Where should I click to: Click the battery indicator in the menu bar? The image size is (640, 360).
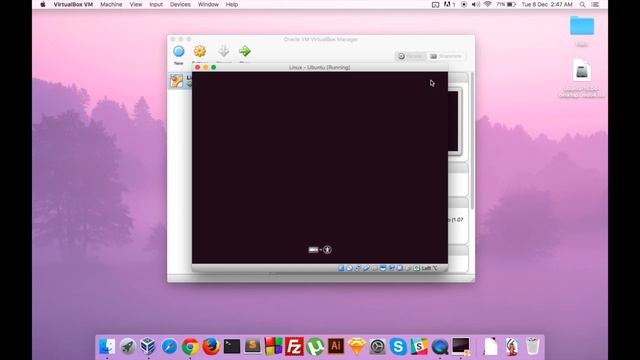click(506, 4)
